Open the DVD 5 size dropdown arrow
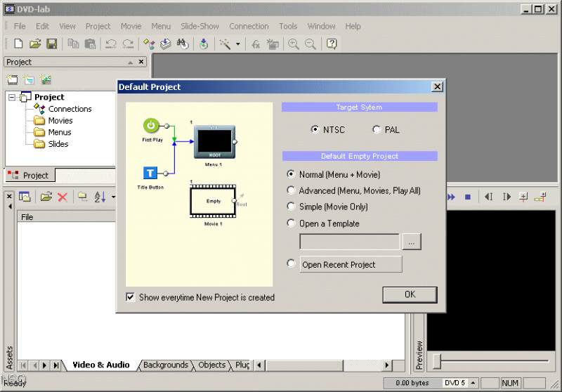 473,383
